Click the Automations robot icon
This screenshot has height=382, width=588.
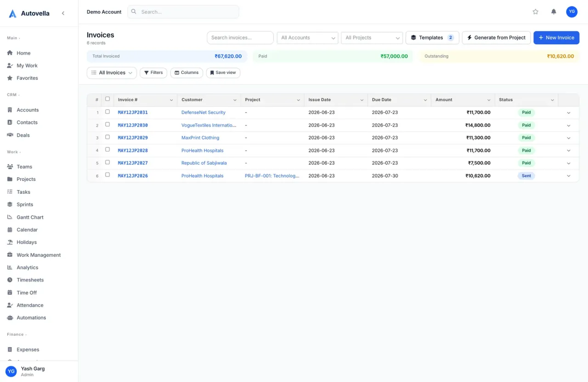tap(10, 318)
